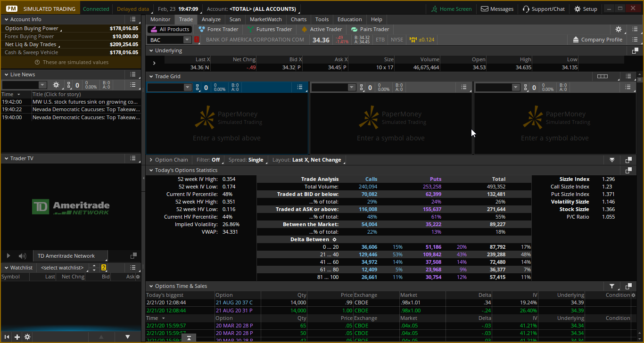Screen dimensions: 644x343
Task: Open the Home Screen
Action: [x=451, y=9]
